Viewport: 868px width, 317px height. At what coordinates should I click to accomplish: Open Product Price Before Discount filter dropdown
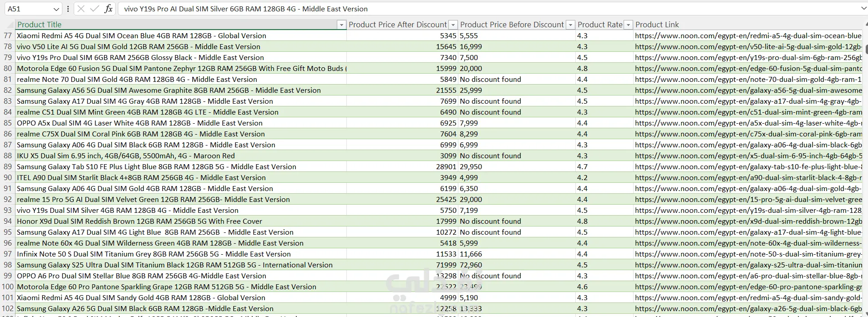(x=570, y=25)
